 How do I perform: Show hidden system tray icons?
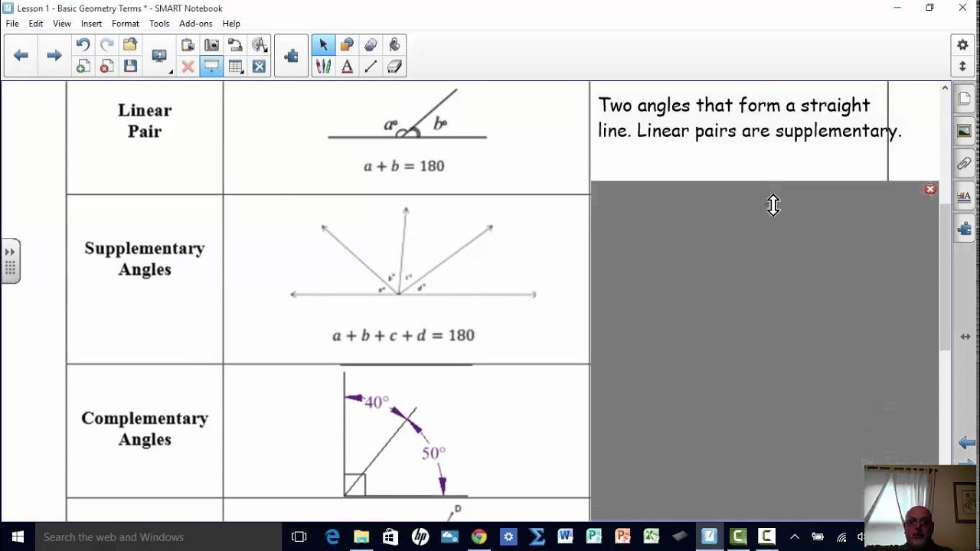click(794, 537)
